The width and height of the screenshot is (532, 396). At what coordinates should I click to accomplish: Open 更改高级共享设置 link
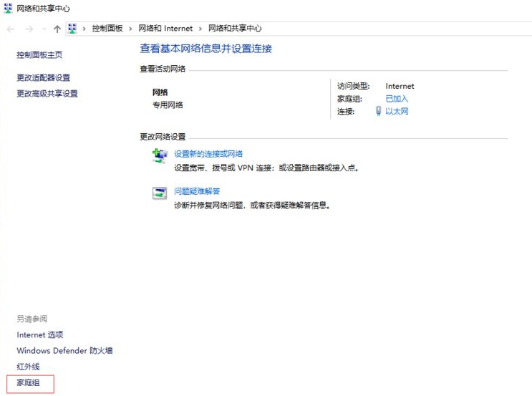coord(47,94)
